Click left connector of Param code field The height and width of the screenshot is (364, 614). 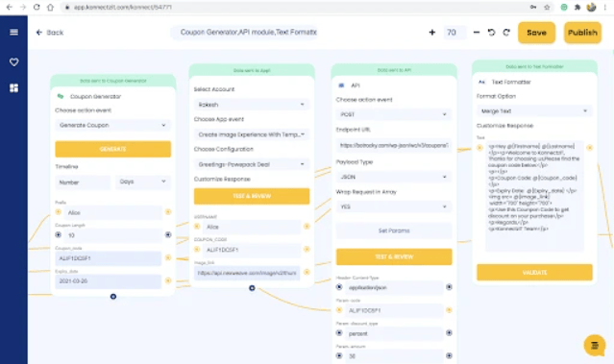(x=339, y=310)
